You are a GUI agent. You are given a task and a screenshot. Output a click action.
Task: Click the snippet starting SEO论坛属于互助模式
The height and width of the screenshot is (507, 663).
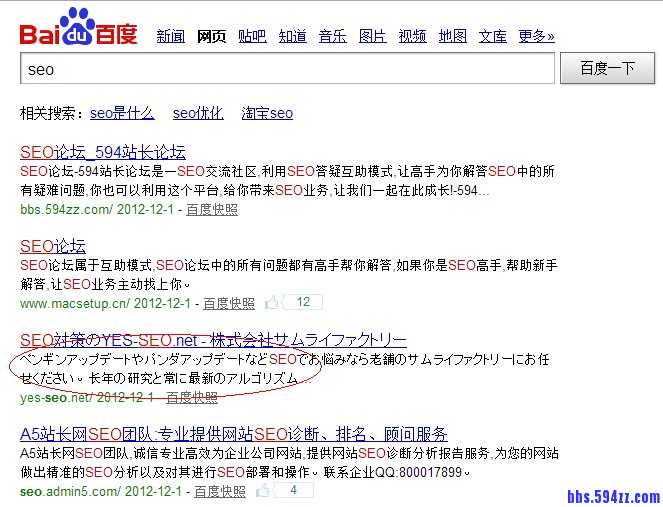pos(289,275)
